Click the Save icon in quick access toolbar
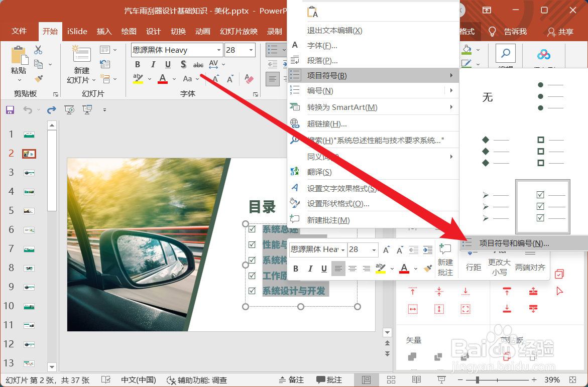 coord(10,109)
